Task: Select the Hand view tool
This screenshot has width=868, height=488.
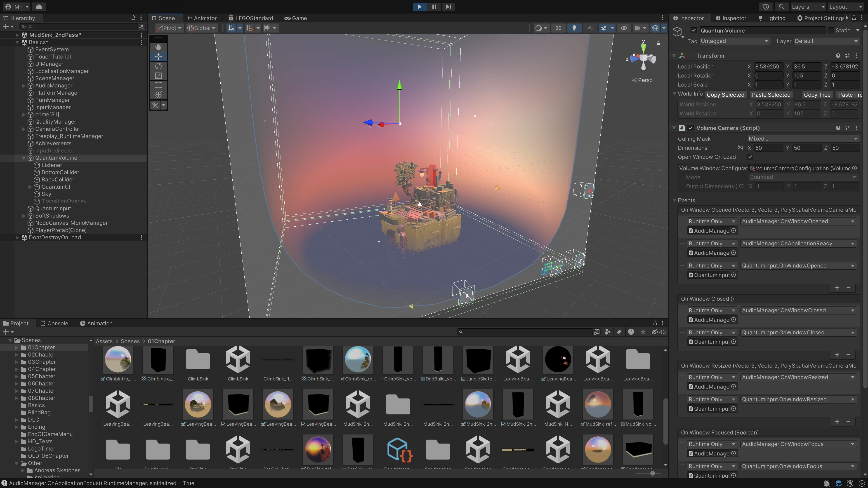Action: 158,47
